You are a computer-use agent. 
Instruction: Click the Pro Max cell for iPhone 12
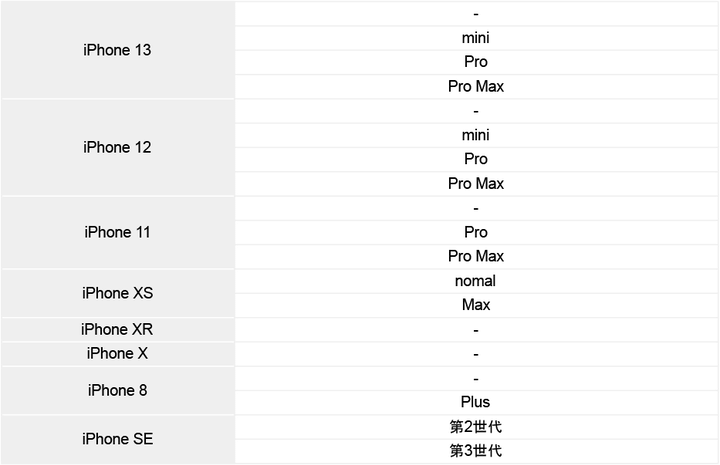[x=476, y=184]
